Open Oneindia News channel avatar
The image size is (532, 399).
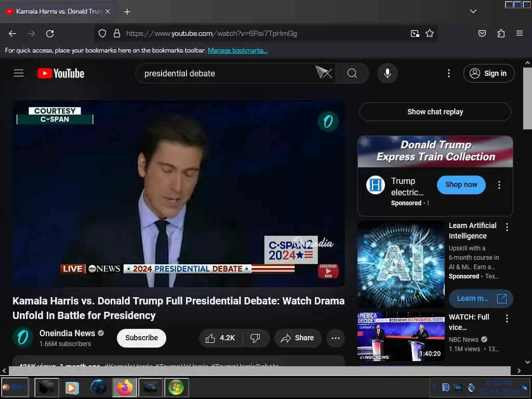23,338
